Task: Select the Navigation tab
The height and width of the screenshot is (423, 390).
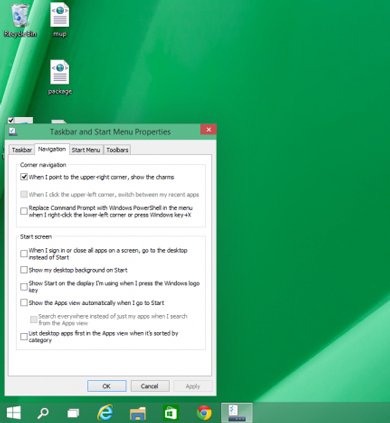Action: click(52, 149)
